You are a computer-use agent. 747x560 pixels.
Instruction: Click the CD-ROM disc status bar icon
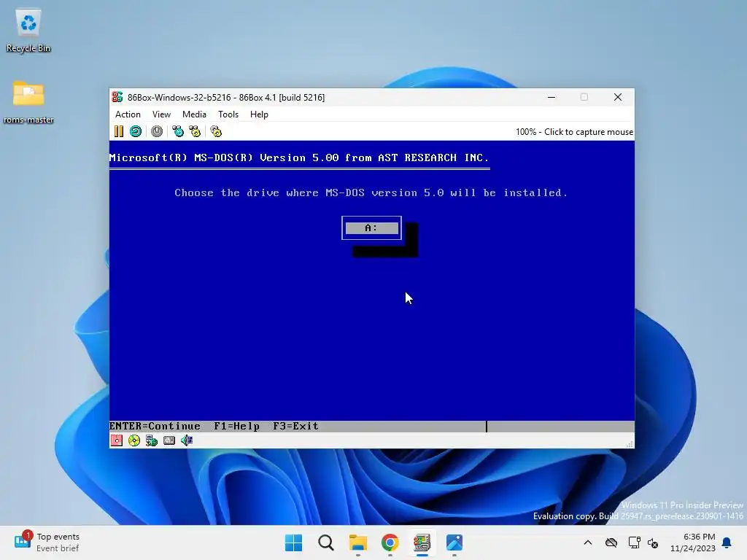pyautogui.click(x=134, y=440)
